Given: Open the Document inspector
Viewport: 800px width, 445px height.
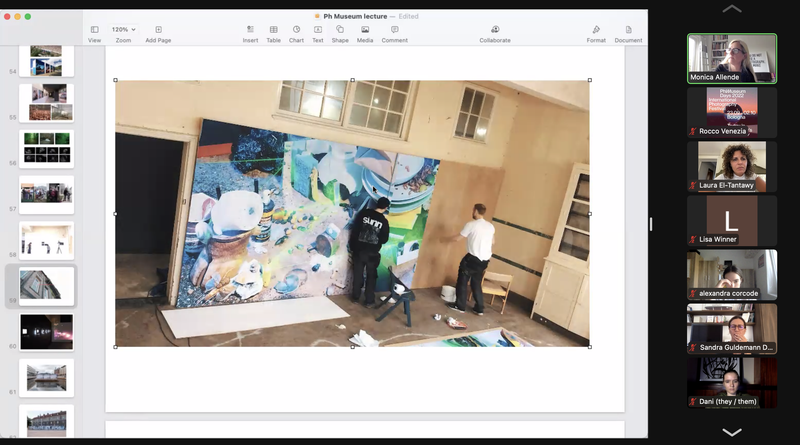Looking at the screenshot, I should tap(628, 34).
